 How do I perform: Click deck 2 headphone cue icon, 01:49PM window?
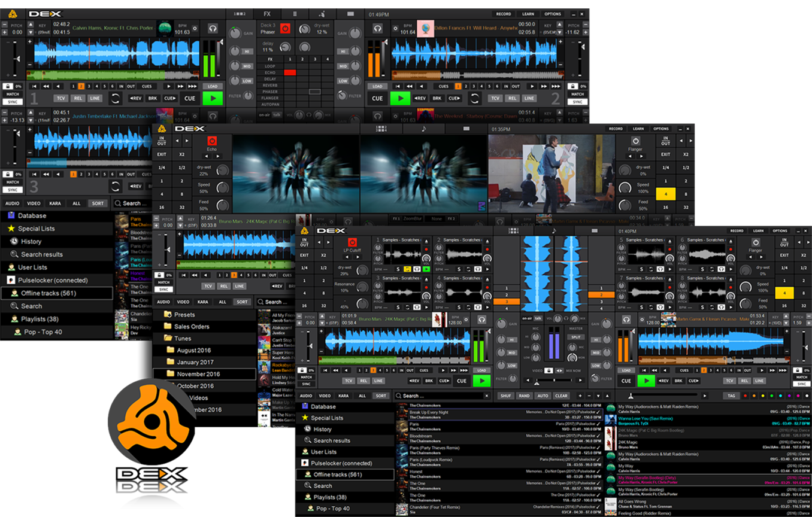tap(377, 28)
